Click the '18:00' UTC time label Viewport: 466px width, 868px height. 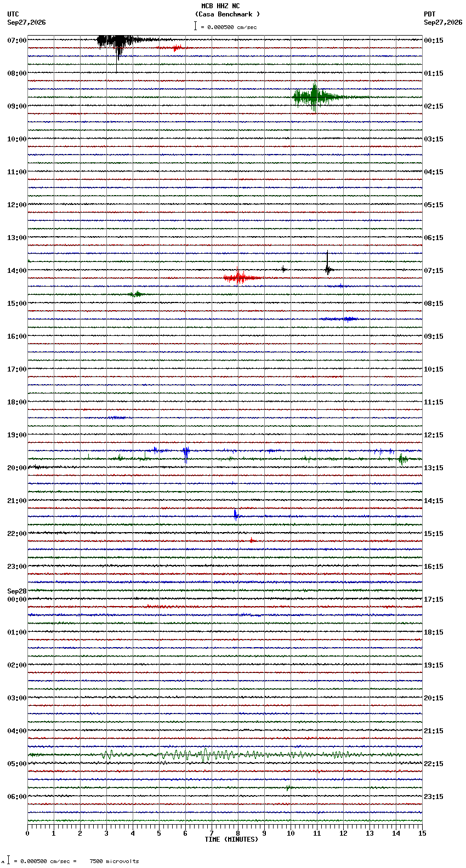pyautogui.click(x=17, y=402)
